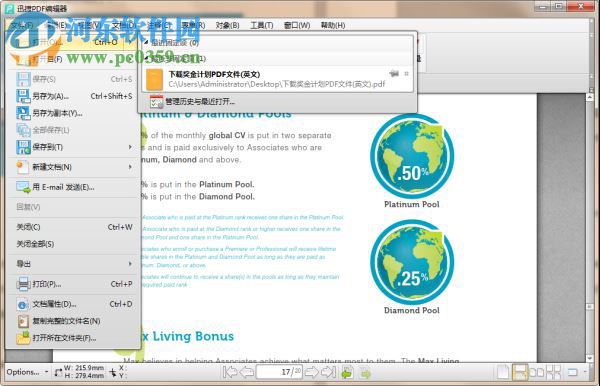600x386 pixels.
Task: Collapse the 最近固定项 (0) section
Action: click(x=146, y=42)
